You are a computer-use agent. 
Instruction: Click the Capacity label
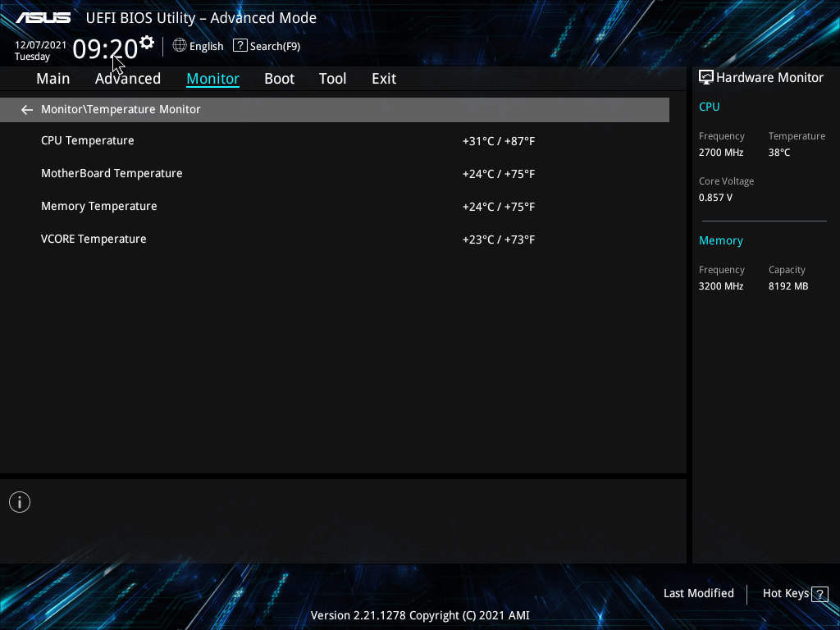[787, 270]
